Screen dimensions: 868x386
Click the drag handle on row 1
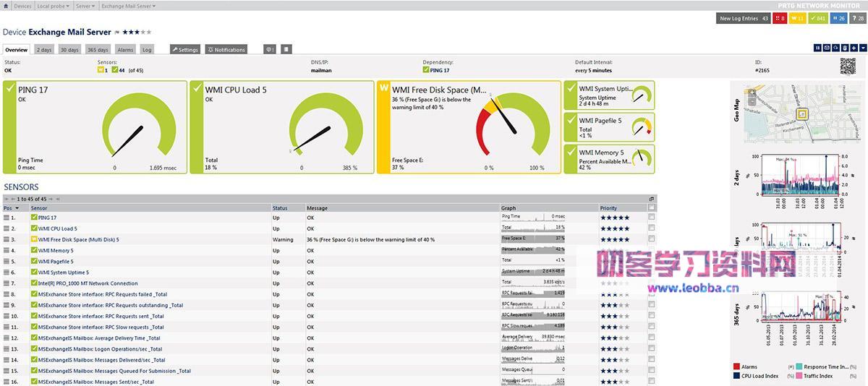click(7, 218)
